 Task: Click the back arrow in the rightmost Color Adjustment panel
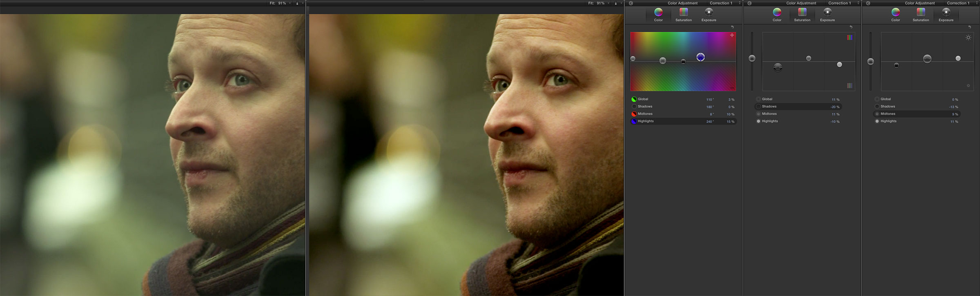click(868, 3)
